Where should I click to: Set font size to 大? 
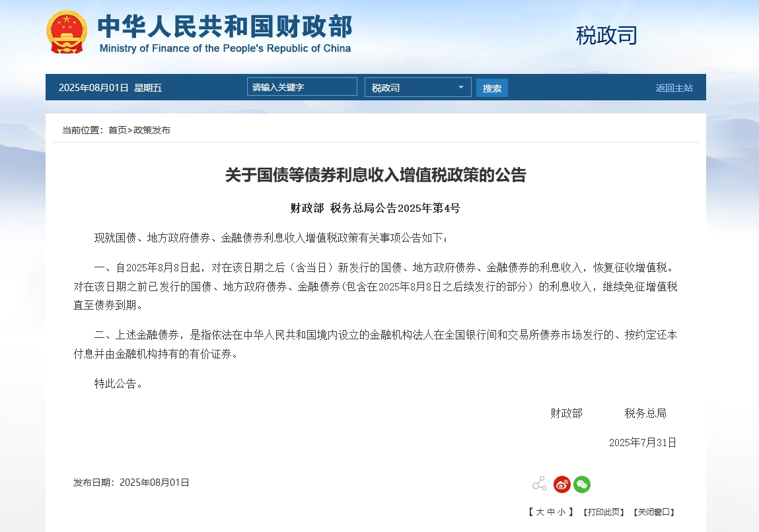pos(540,512)
